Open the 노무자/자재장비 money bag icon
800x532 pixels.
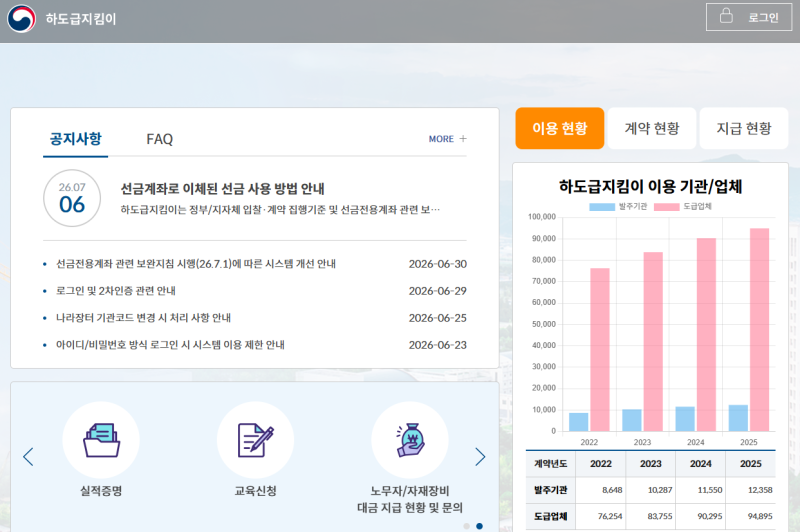pyautogui.click(x=410, y=440)
